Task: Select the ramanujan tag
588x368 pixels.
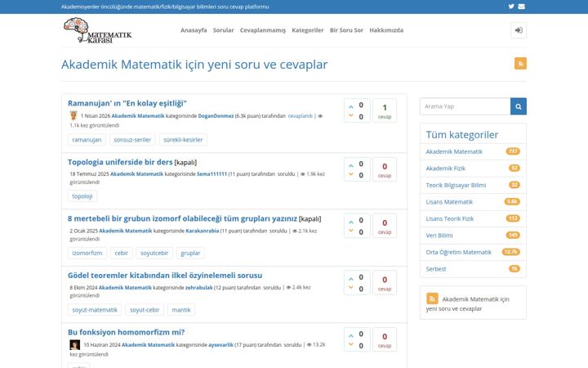Action: tap(87, 140)
